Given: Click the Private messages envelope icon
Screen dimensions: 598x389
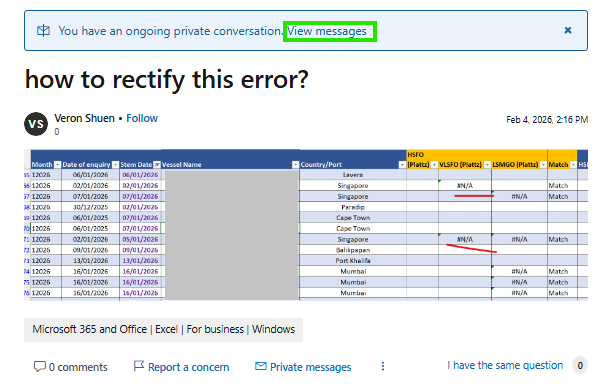Looking at the screenshot, I should [x=261, y=366].
